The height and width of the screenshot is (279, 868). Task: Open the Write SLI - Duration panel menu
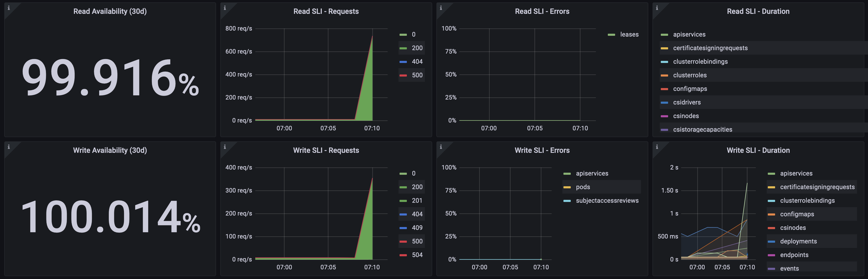pos(758,150)
